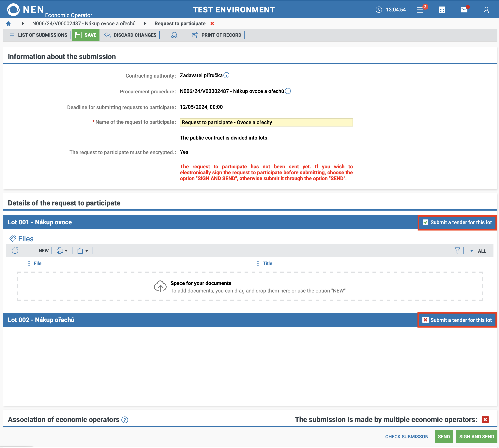499x448 pixels.
Task: Refresh the Files list
Action: pos(15,251)
